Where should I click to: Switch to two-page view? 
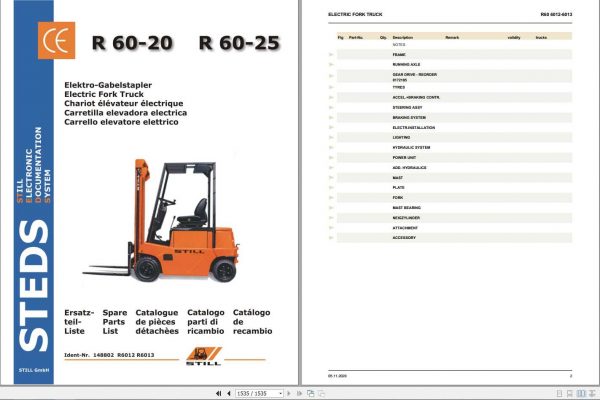click(x=581, y=393)
